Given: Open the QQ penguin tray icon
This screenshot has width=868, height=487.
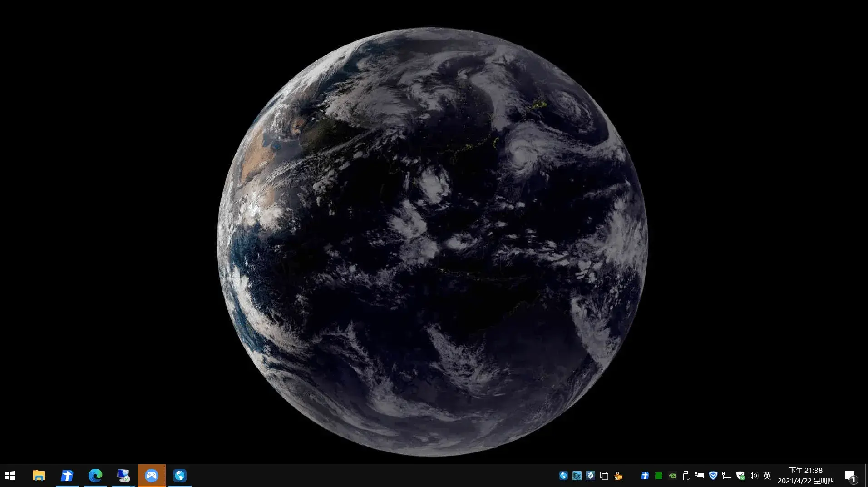Looking at the screenshot, I should pyautogui.click(x=618, y=476).
